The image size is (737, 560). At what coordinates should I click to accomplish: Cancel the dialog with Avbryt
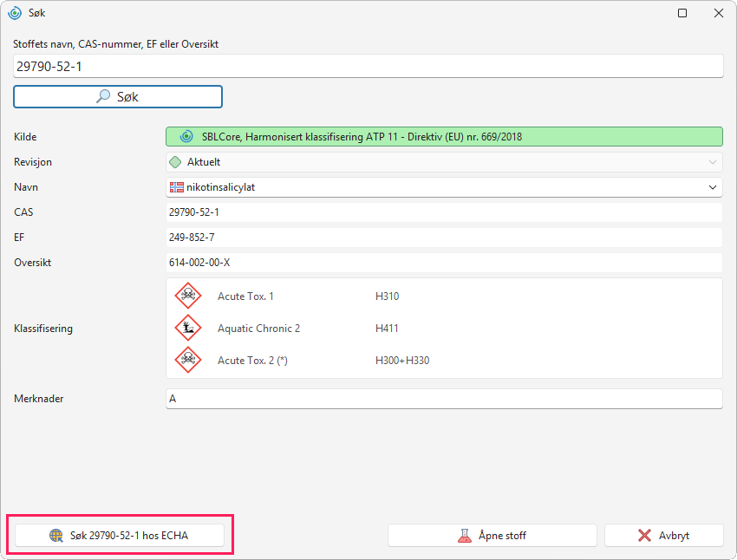click(x=663, y=536)
